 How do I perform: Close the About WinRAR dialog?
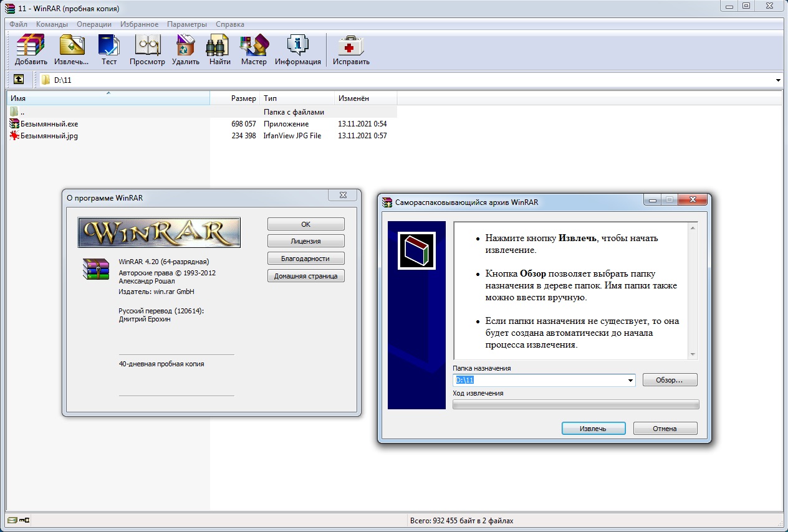coord(343,195)
